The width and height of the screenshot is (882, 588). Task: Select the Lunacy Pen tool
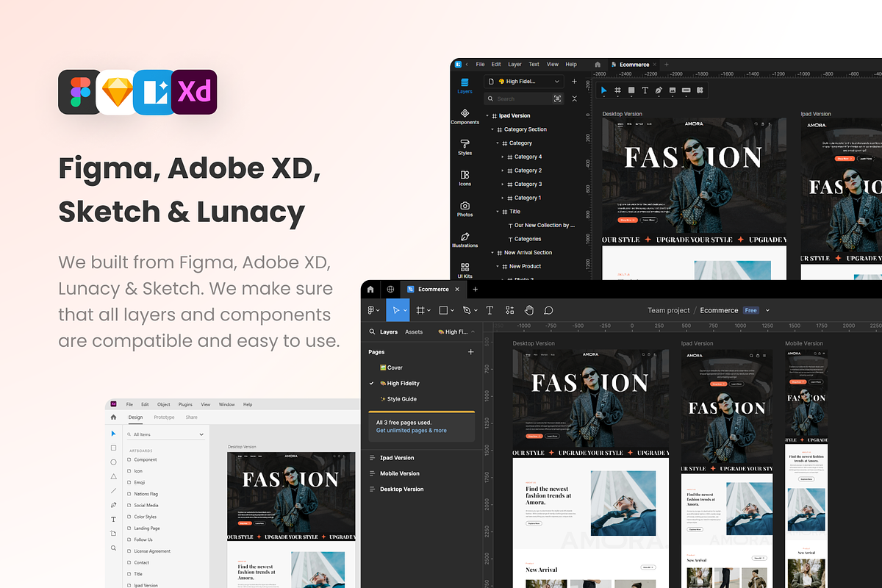click(x=659, y=90)
